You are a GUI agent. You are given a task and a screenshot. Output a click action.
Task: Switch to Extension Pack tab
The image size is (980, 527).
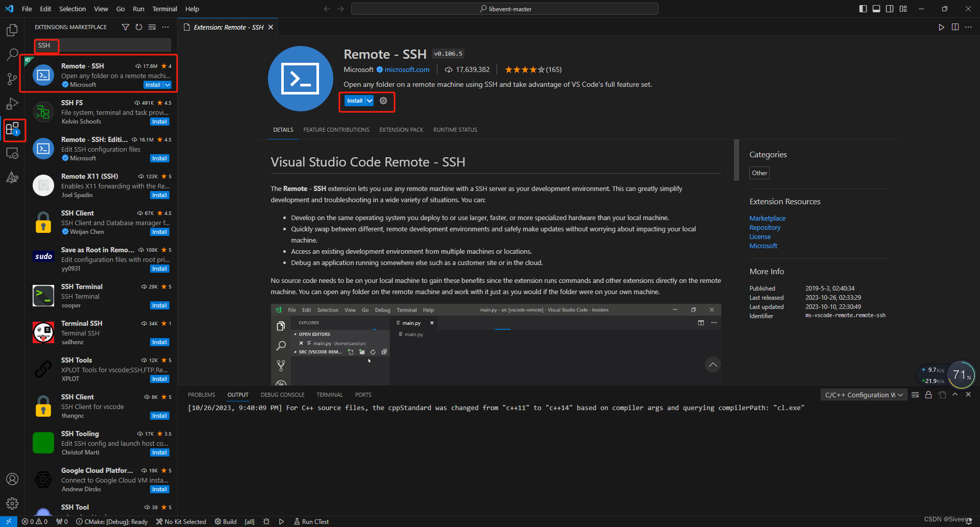(401, 130)
